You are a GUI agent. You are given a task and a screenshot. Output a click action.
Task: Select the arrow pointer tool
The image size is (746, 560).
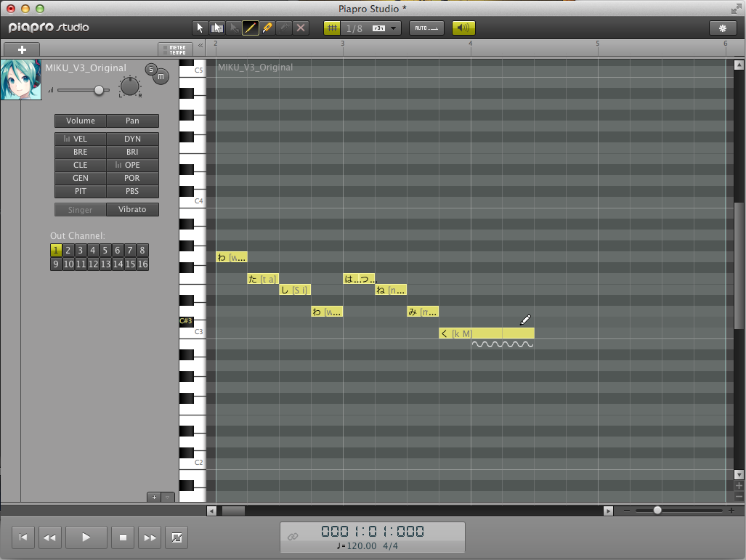(x=200, y=28)
